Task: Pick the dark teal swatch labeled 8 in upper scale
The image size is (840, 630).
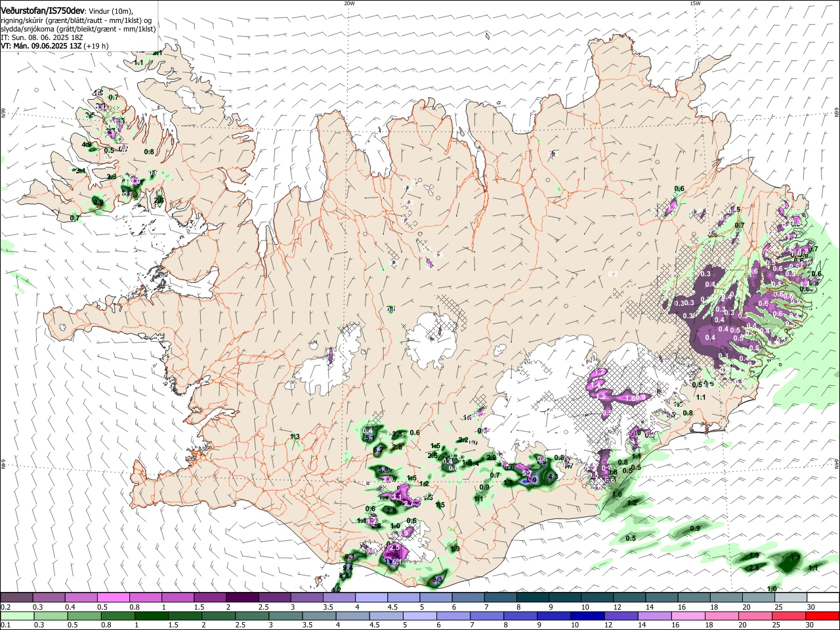Action: click(x=532, y=598)
